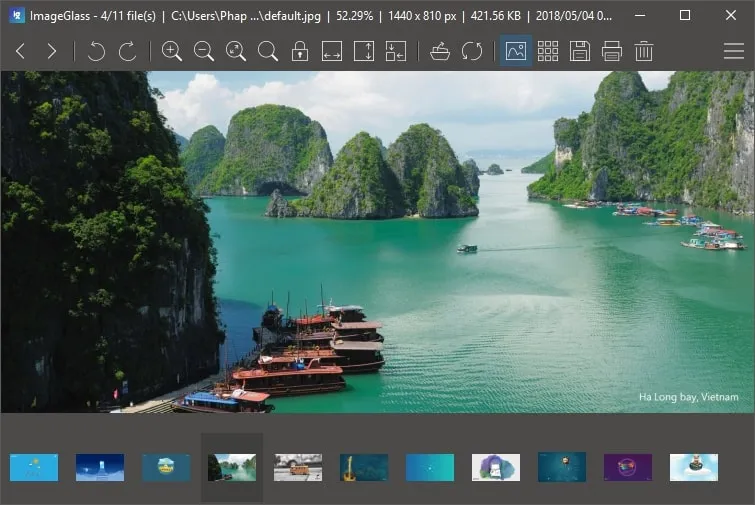Select the purple planet thumbnail
Screen dimensions: 755x505
tap(628, 467)
